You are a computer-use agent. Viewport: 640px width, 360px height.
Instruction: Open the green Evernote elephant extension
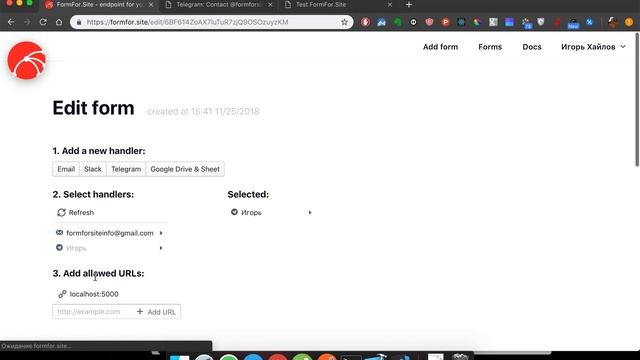[x=397, y=22]
